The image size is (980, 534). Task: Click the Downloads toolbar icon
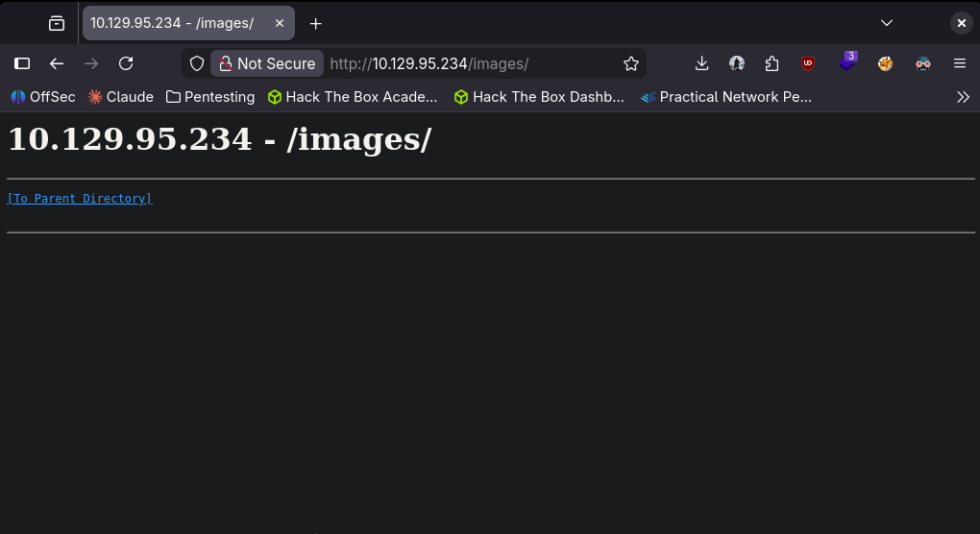click(701, 63)
